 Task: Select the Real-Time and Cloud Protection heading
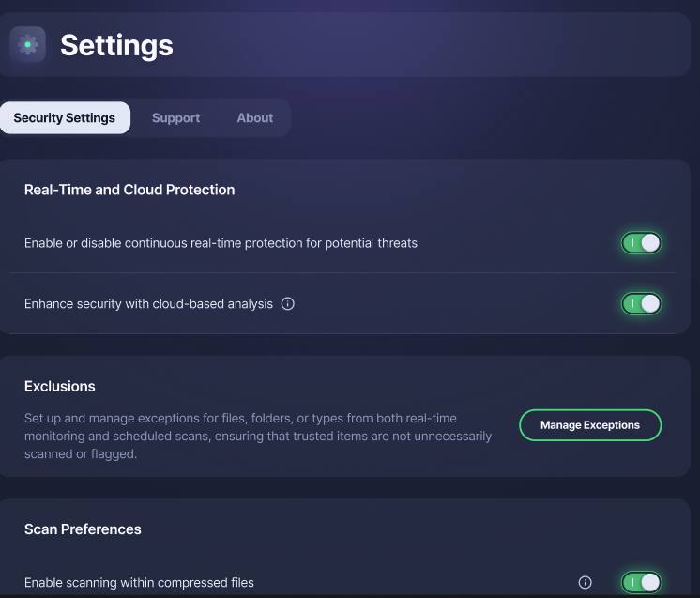129,190
